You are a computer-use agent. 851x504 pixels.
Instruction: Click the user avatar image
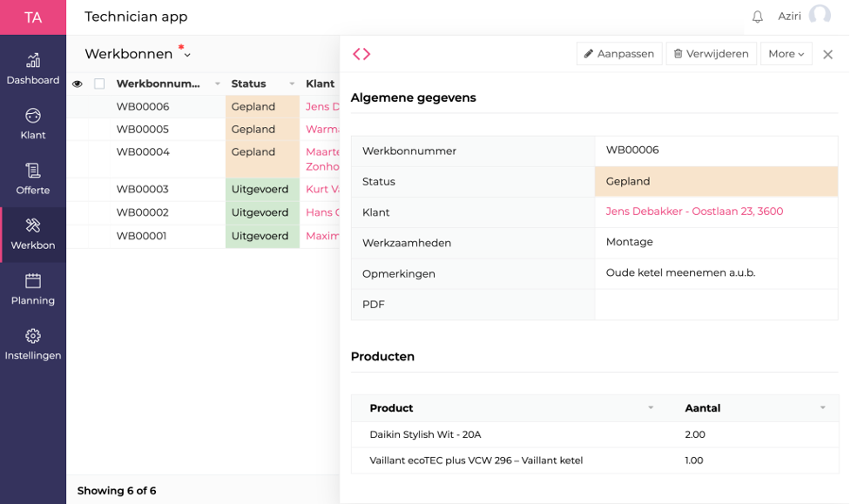click(820, 16)
